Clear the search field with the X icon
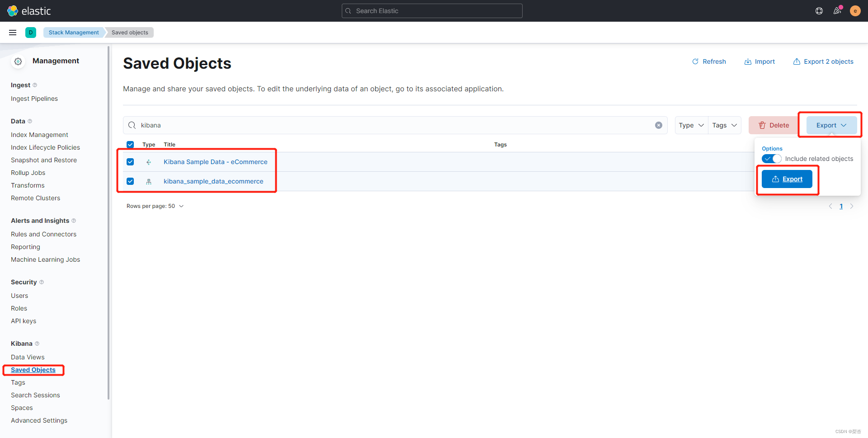Viewport: 868px width, 438px height. pyautogui.click(x=659, y=125)
